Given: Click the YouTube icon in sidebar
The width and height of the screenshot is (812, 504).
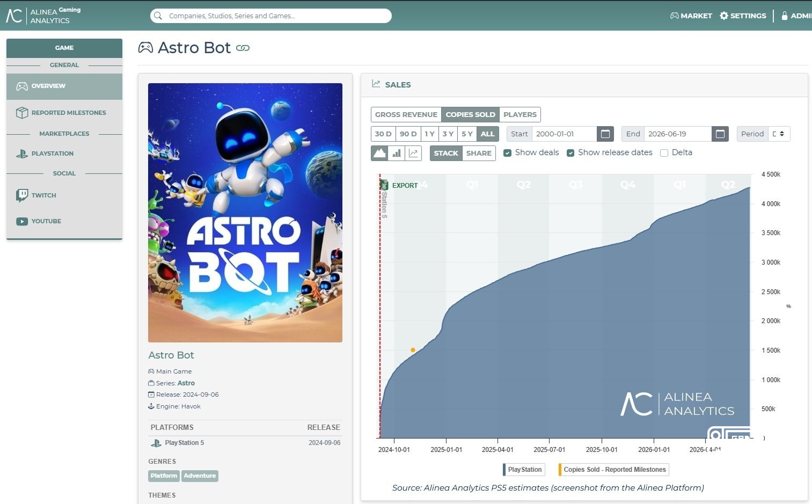Looking at the screenshot, I should point(22,221).
